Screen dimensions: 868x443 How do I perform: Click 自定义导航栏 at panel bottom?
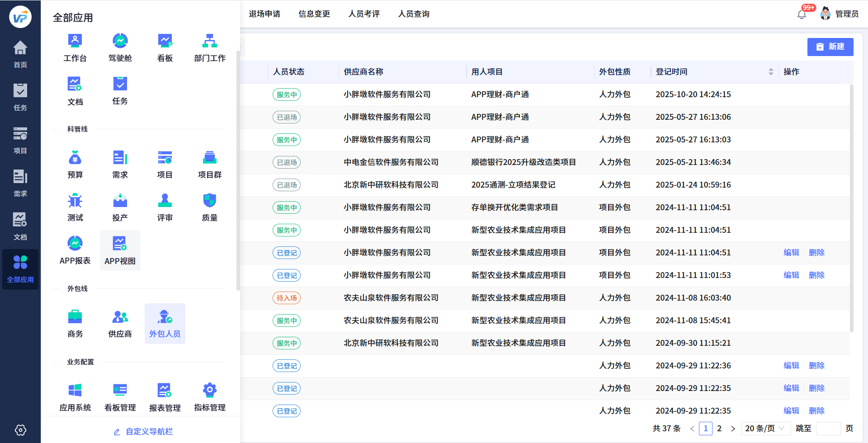coord(149,431)
